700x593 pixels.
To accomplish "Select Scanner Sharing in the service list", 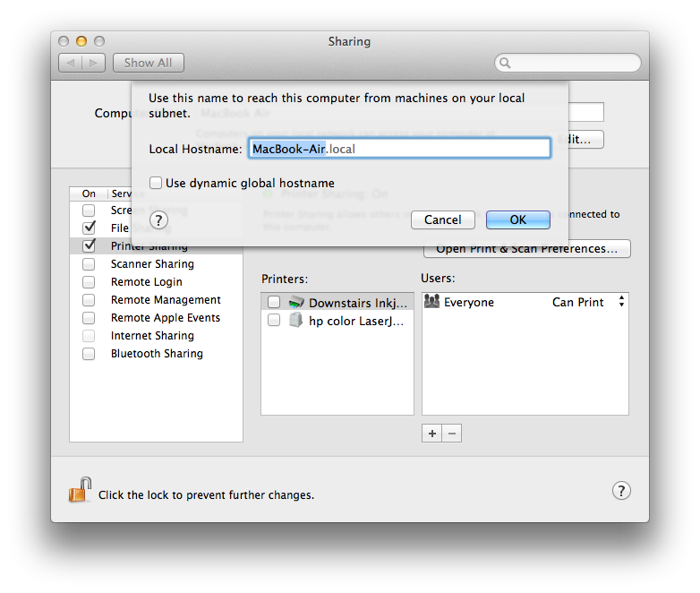I will 157,264.
